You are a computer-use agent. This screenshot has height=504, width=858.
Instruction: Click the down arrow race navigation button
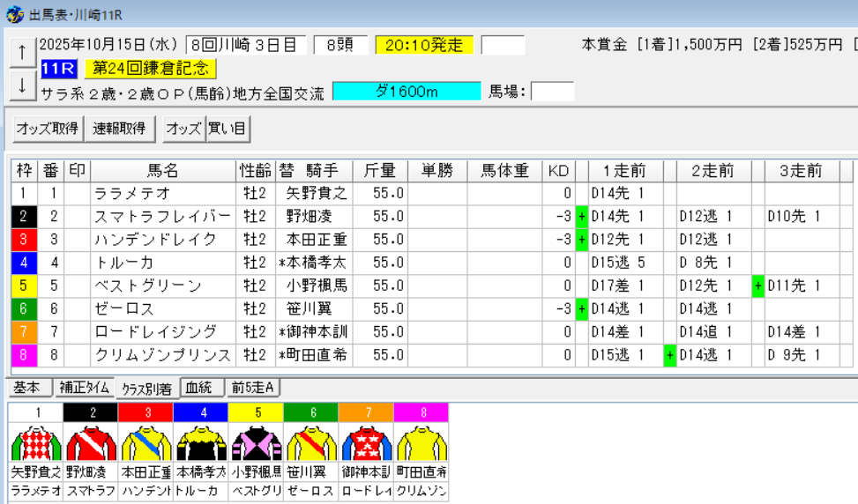coord(21,85)
